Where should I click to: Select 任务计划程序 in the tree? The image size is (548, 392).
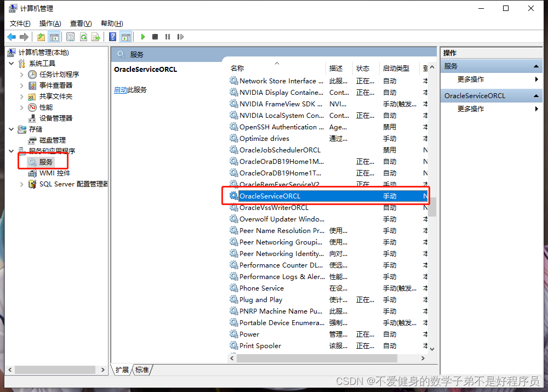(59, 74)
